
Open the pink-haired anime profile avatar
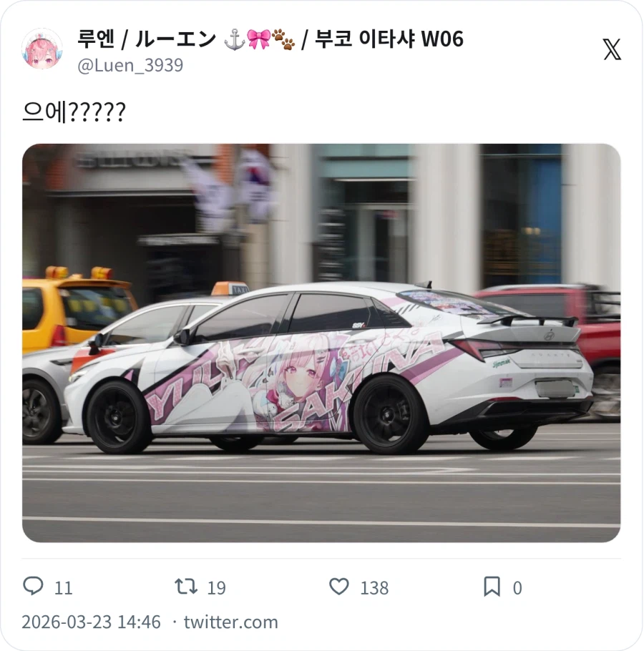tap(42, 49)
